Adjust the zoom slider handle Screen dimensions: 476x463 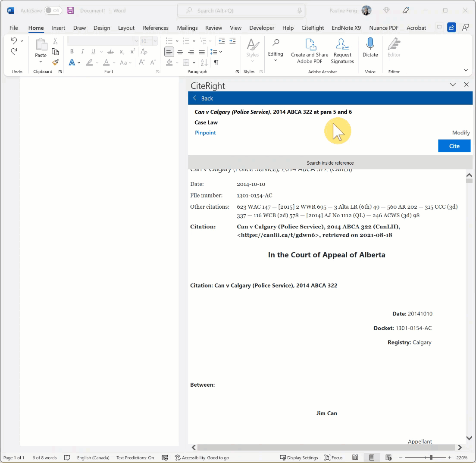tap(431, 457)
